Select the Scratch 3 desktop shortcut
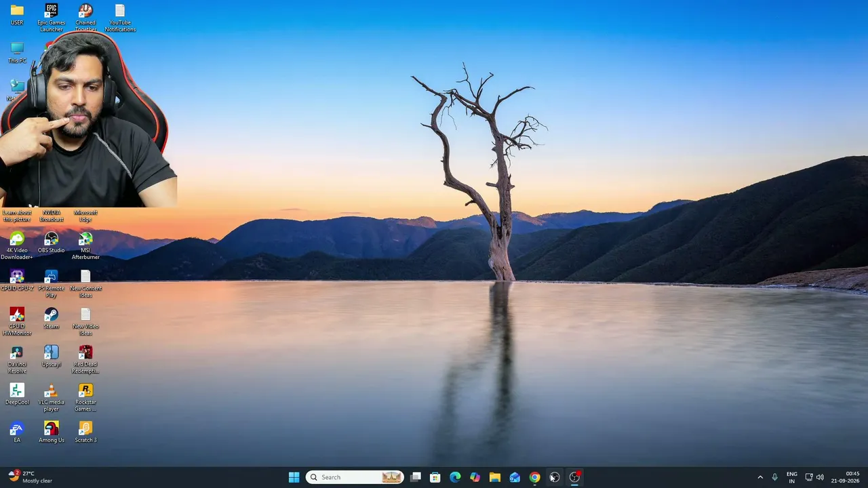868x488 pixels. (85, 432)
